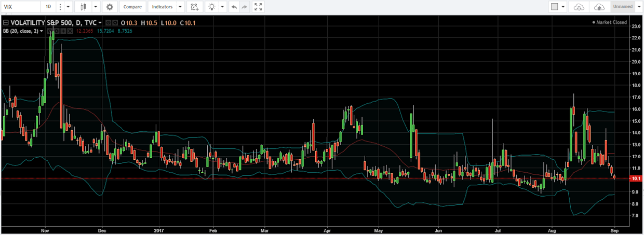Click the VIX symbol input field

(x=21, y=7)
